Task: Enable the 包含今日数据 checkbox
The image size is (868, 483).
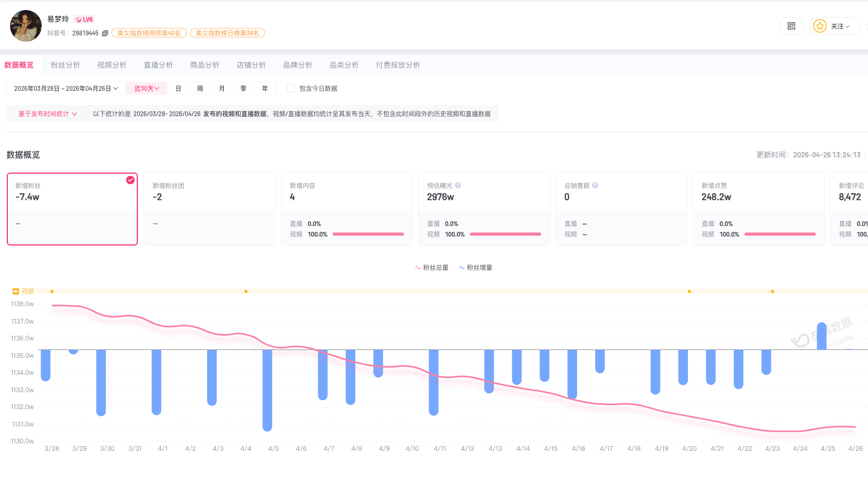Action: tap(290, 89)
